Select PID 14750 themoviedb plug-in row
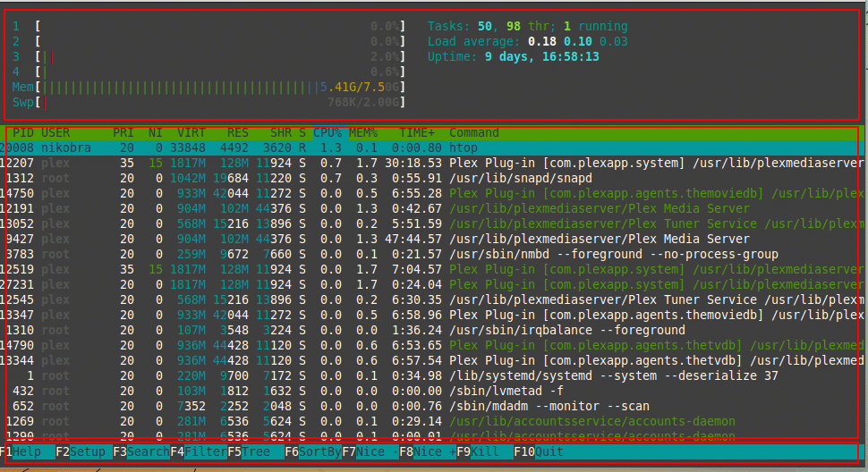This screenshot has width=868, height=472. 432,193
